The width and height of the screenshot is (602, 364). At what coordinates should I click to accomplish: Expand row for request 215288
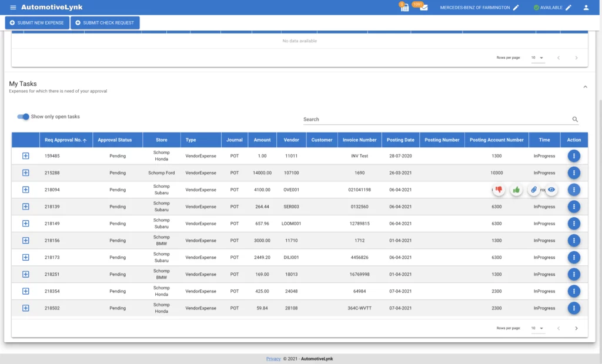point(26,173)
